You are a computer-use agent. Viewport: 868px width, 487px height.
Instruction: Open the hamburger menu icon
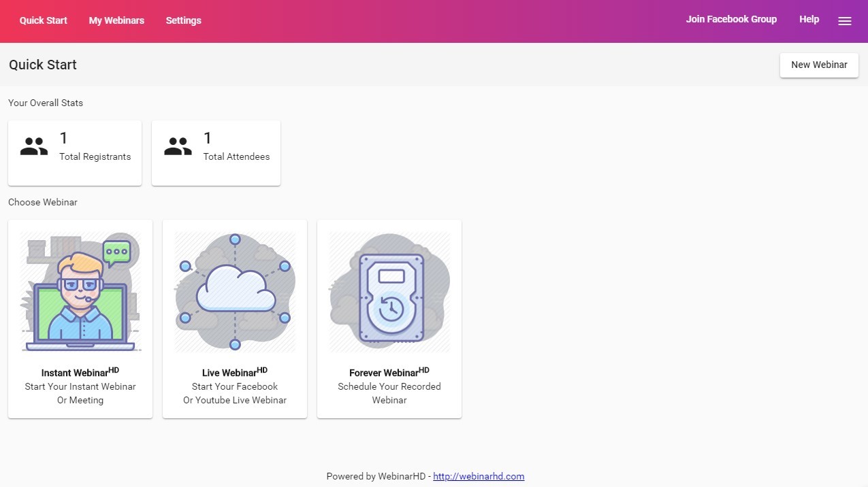tap(845, 21)
